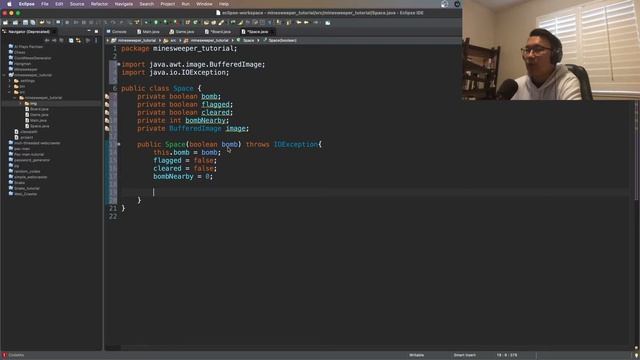Select Game.java in Navigator tree
This screenshot has width=640, height=360.
(39, 115)
